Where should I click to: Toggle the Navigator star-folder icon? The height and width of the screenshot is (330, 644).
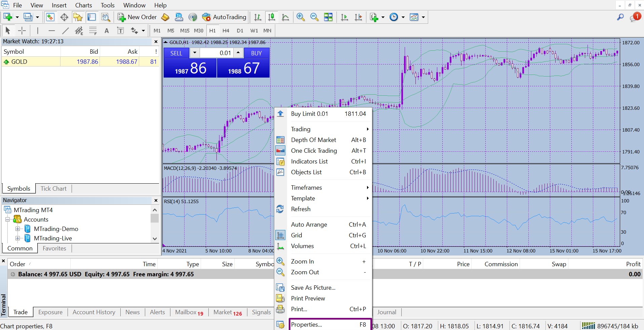pyautogui.click(x=78, y=17)
